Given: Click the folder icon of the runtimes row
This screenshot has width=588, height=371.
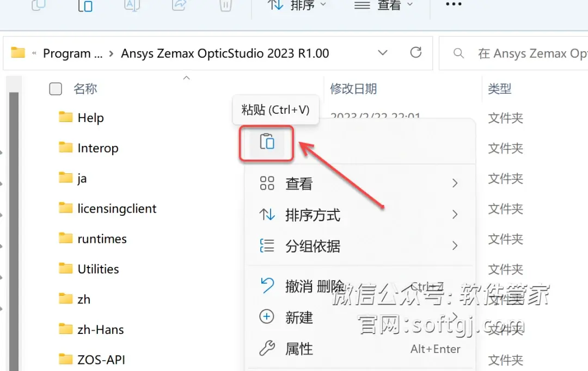Looking at the screenshot, I should pos(66,238).
